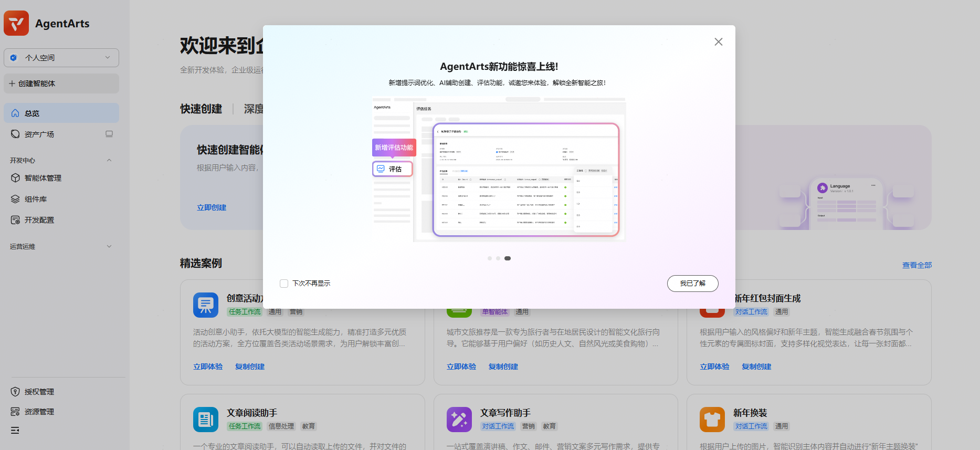The image size is (980, 450).
Task: Select 总览 in the sidebar
Action: (61, 113)
